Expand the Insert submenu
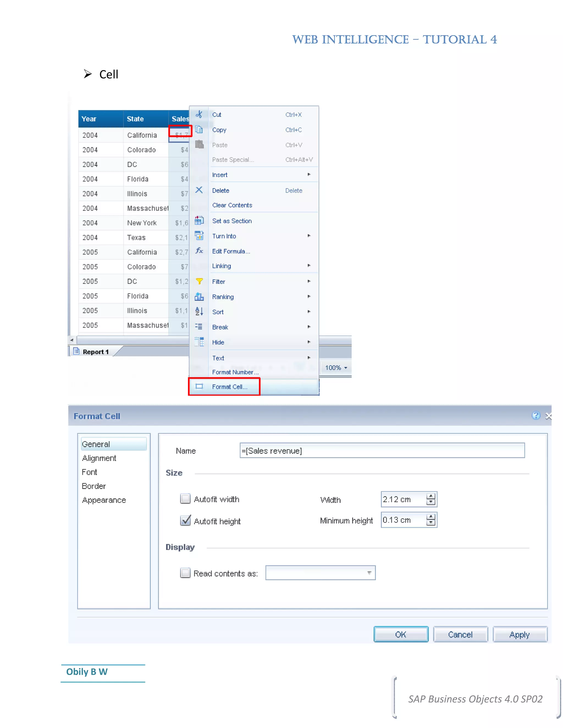 [x=309, y=174]
